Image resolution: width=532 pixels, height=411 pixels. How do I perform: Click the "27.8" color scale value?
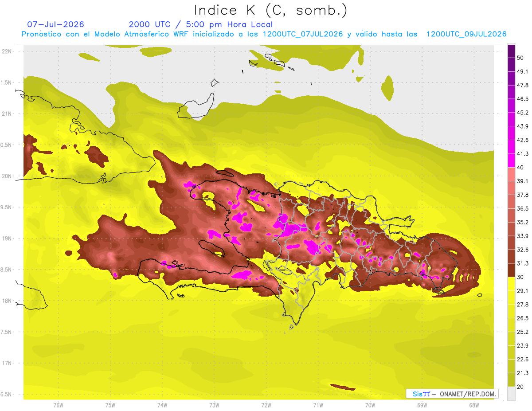pyautogui.click(x=523, y=305)
